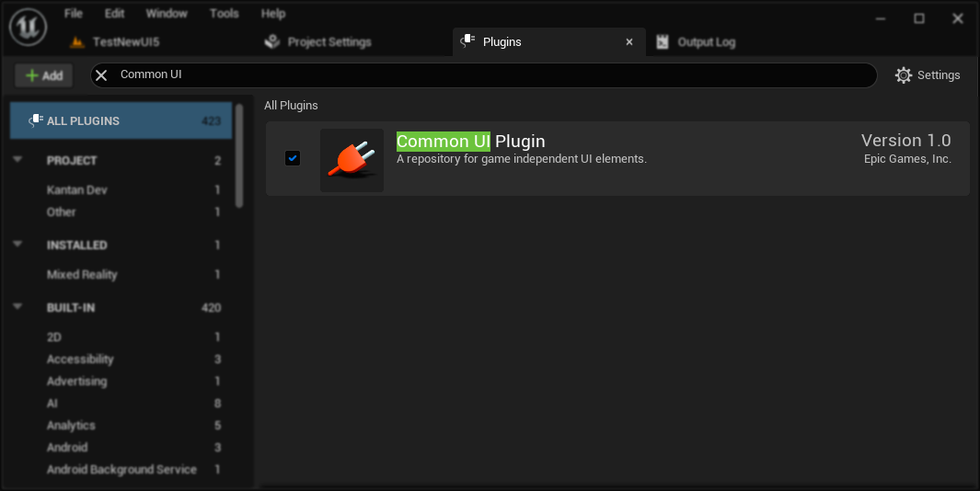980x491 pixels.
Task: Open the Tools menu
Action: (x=225, y=13)
